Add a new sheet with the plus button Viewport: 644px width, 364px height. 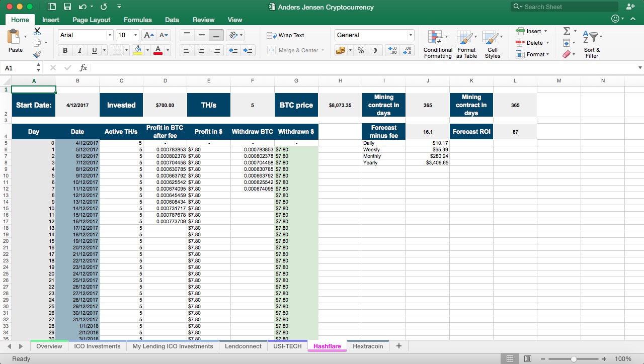click(399, 346)
